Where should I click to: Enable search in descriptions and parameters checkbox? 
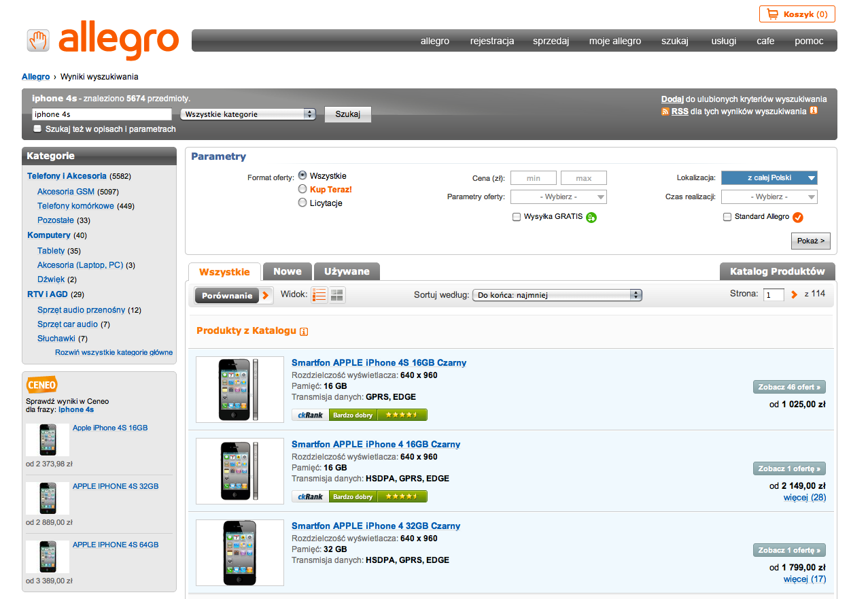click(x=37, y=129)
